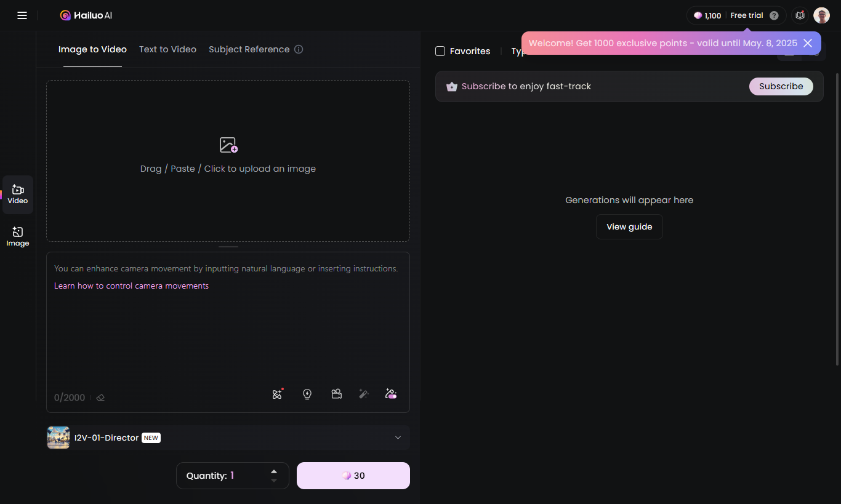Expand the I2V-01-Director model dropdown
The width and height of the screenshot is (841, 504).
point(398,438)
